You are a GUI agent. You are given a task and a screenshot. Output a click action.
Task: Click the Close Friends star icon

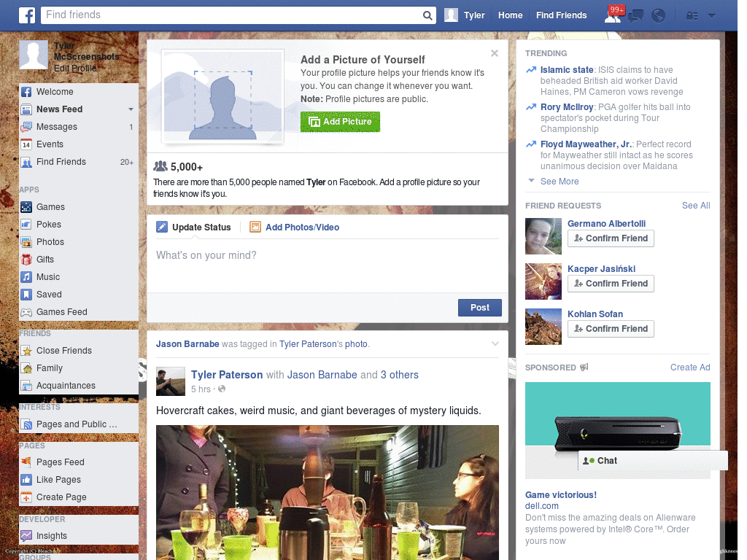(26, 351)
